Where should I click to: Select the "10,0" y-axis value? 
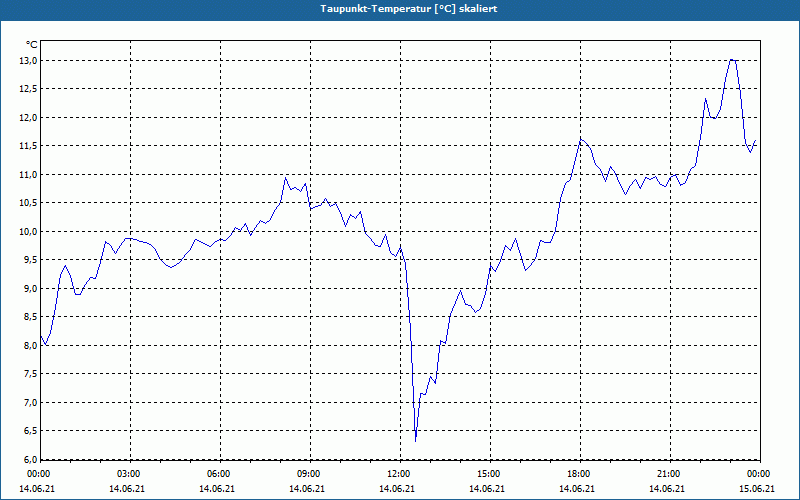point(29,232)
